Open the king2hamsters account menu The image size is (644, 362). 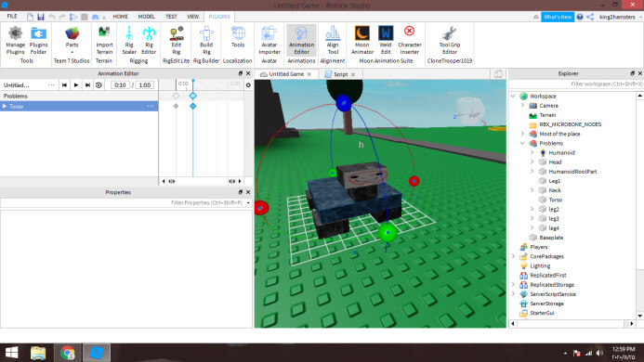coord(620,17)
